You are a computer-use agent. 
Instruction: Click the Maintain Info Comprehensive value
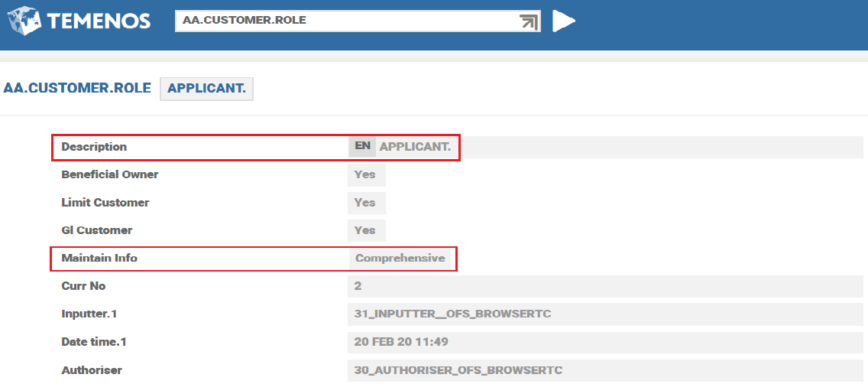click(x=400, y=259)
